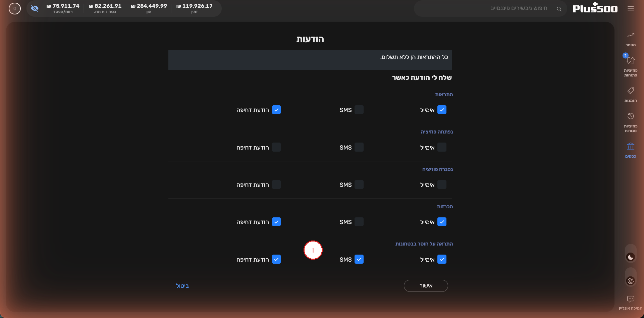Enable הודעת דחיפה for נסגרה פוזיציה
This screenshot has height=318, width=644.
[276, 184]
